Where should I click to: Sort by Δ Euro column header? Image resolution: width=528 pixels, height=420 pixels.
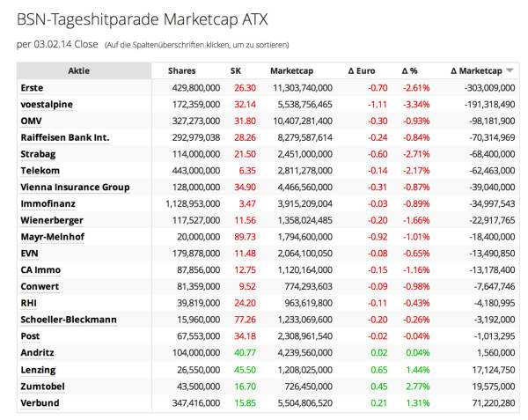(363, 71)
